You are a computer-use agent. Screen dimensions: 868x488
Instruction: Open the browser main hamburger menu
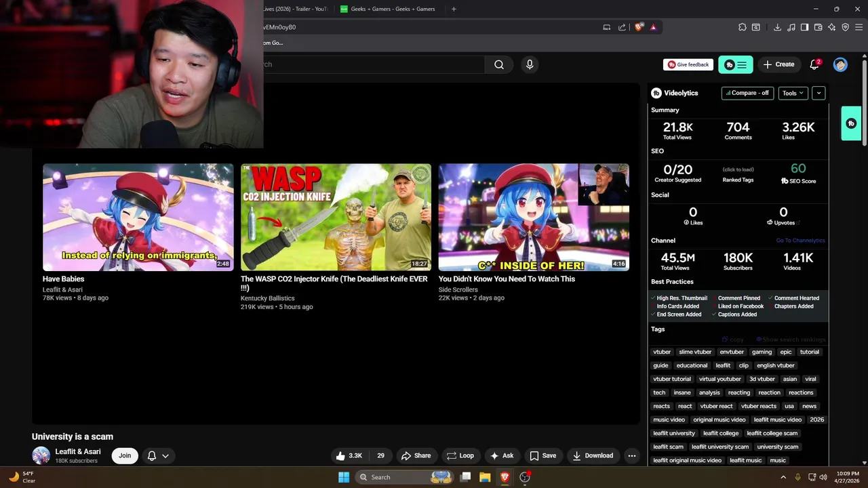pyautogui.click(x=859, y=27)
